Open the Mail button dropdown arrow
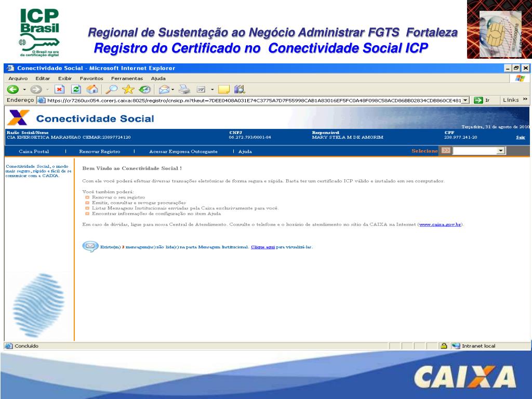Image resolution: width=532 pixels, height=399 pixels. (x=172, y=89)
